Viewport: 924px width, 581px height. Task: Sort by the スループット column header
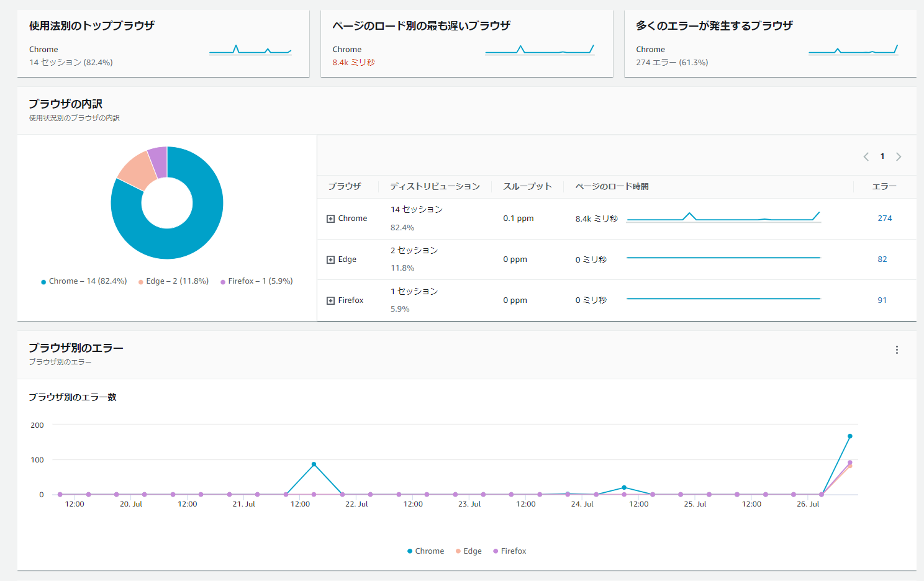(527, 186)
